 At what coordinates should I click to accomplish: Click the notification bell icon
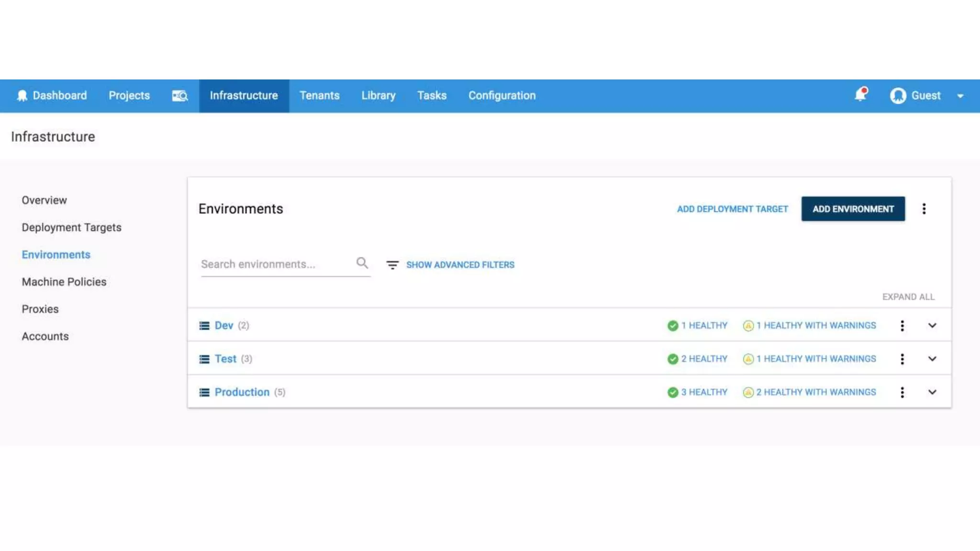[x=860, y=95]
